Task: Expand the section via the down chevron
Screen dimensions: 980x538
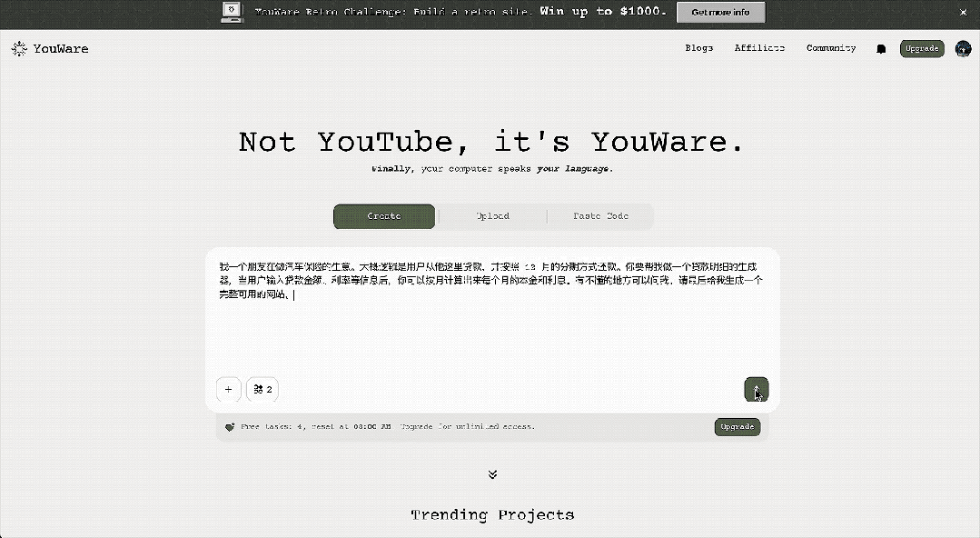Action: click(492, 473)
